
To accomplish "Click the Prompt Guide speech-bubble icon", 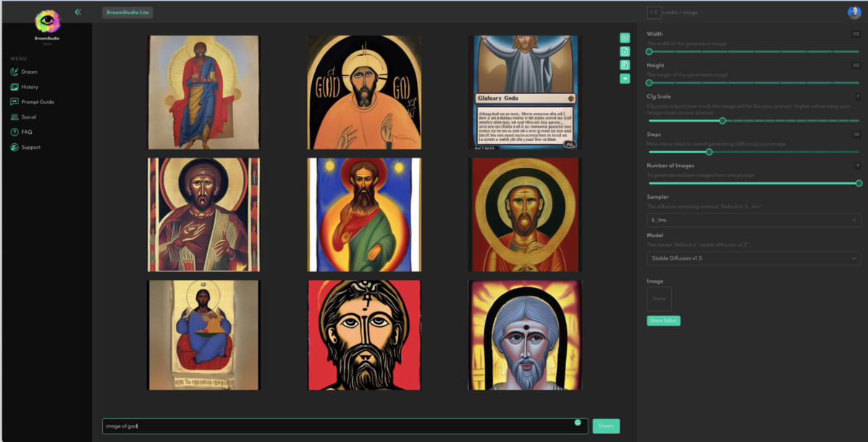I will pos(14,102).
